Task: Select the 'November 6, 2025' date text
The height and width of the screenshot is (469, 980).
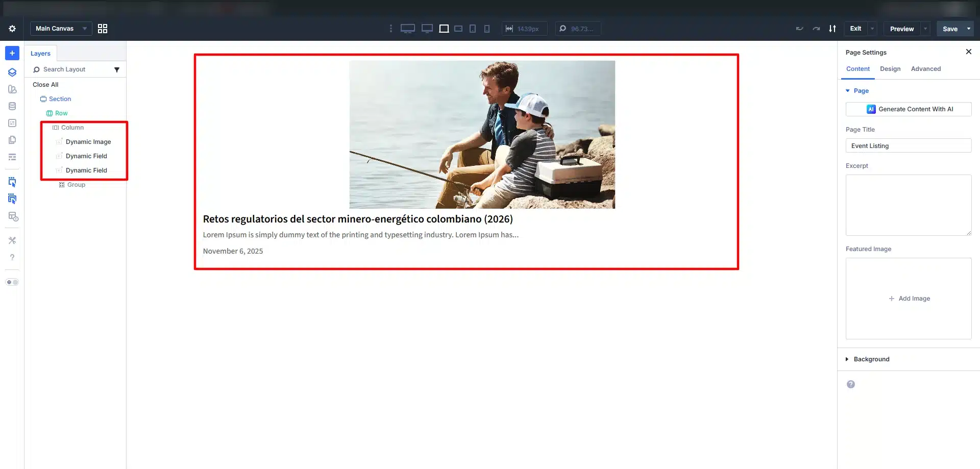Action: coord(233,251)
